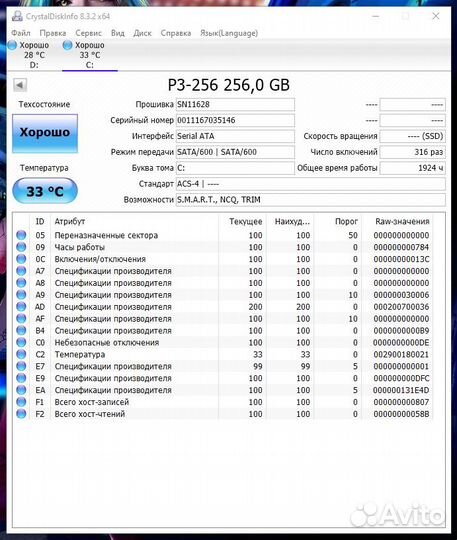Click status icon of row 0C

pos(21,259)
